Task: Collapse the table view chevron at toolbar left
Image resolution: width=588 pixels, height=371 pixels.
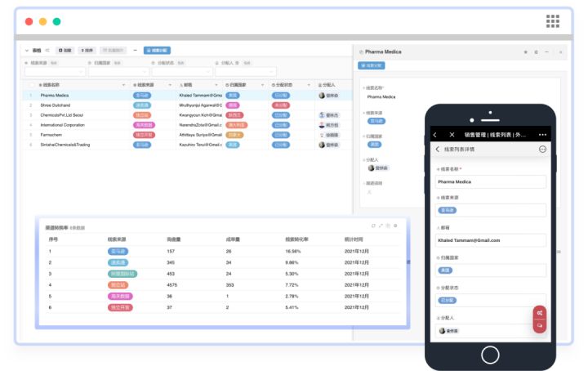Action: pos(27,51)
